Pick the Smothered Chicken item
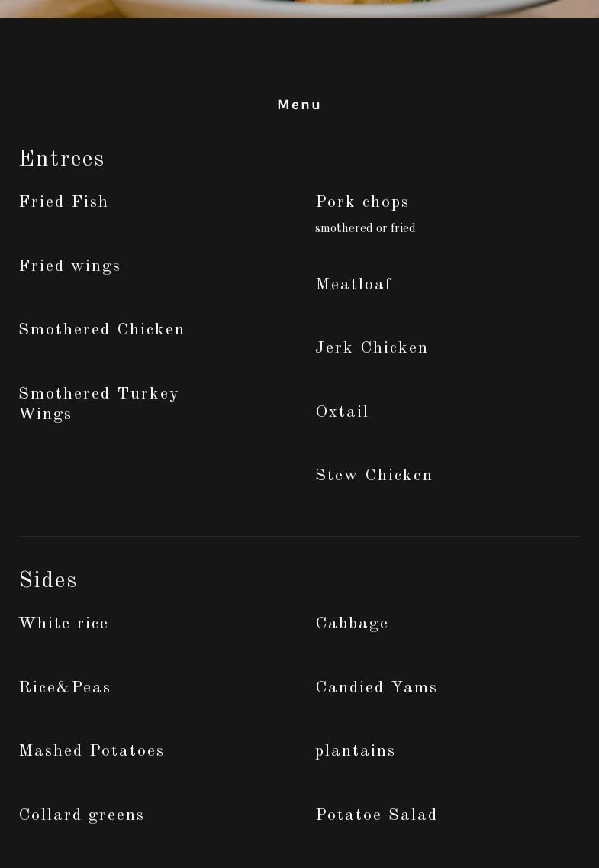599x868 pixels. [101, 329]
